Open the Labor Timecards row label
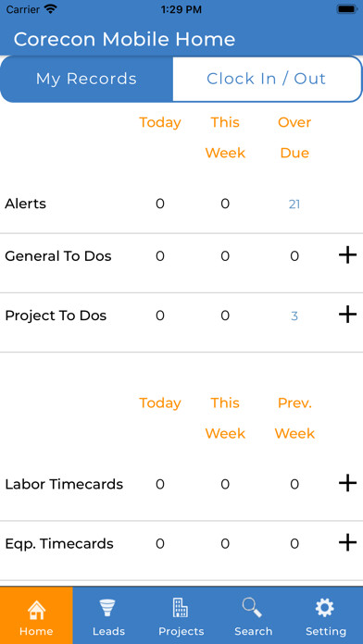This screenshot has width=363, height=644. [64, 484]
